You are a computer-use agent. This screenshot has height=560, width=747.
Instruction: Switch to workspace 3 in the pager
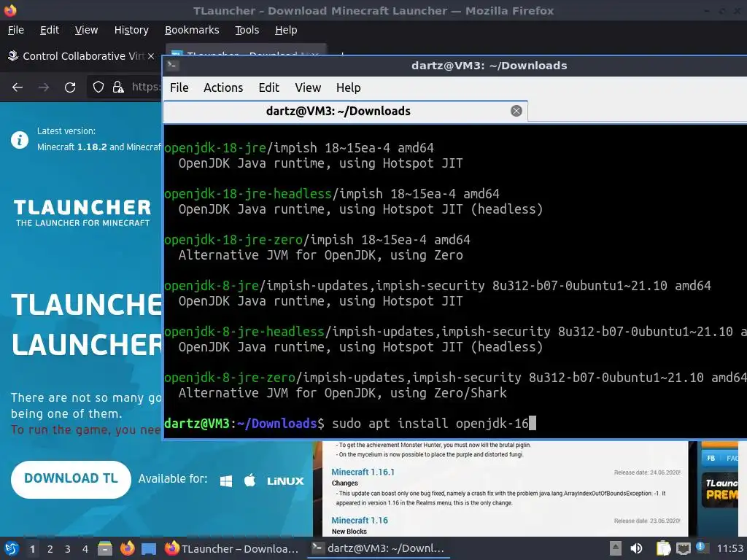click(x=68, y=549)
